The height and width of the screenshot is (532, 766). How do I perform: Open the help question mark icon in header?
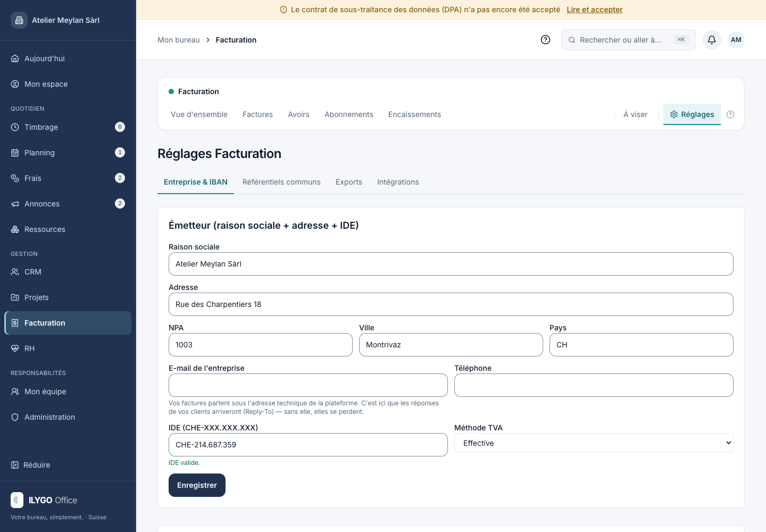click(x=545, y=40)
